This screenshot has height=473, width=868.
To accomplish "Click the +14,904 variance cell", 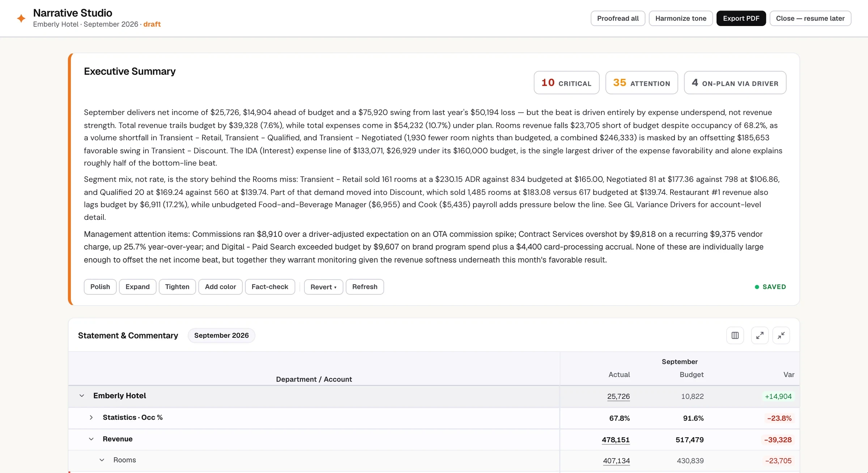I will (x=778, y=396).
